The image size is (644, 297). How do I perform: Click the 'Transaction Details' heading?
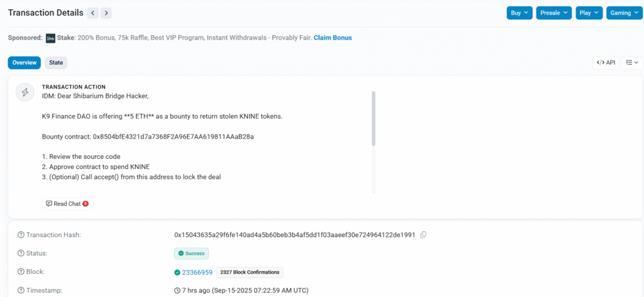[45, 13]
